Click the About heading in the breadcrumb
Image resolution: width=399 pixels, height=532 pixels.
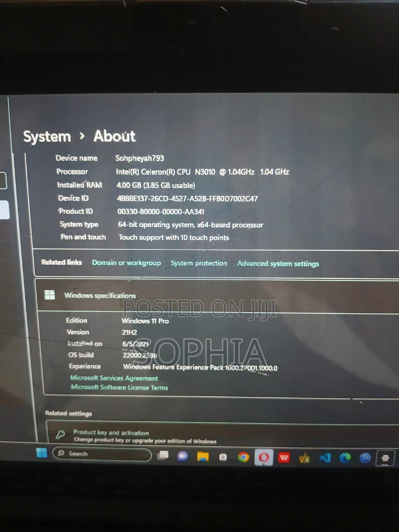[x=114, y=136]
